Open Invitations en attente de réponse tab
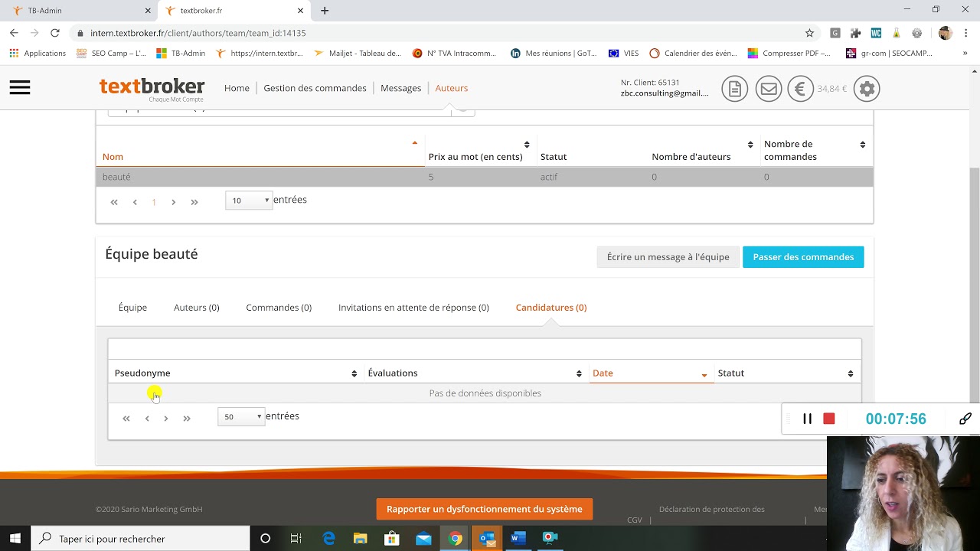This screenshot has width=980, height=551. click(413, 307)
